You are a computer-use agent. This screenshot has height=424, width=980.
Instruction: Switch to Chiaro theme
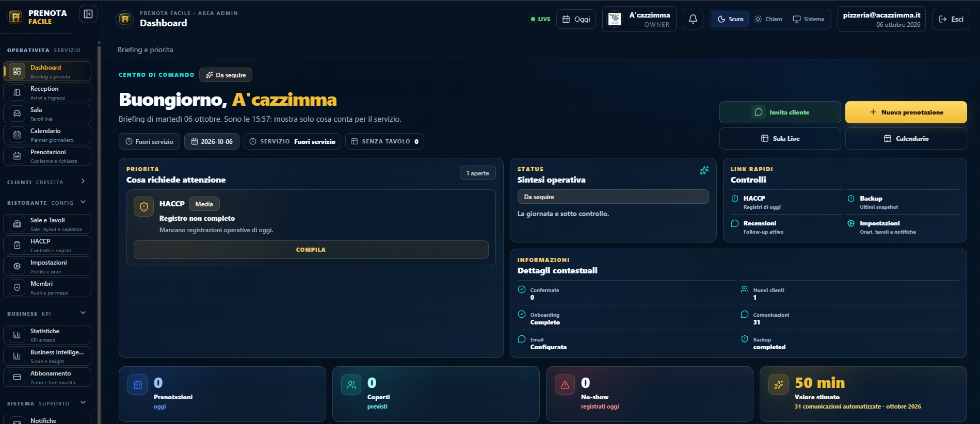(x=768, y=19)
